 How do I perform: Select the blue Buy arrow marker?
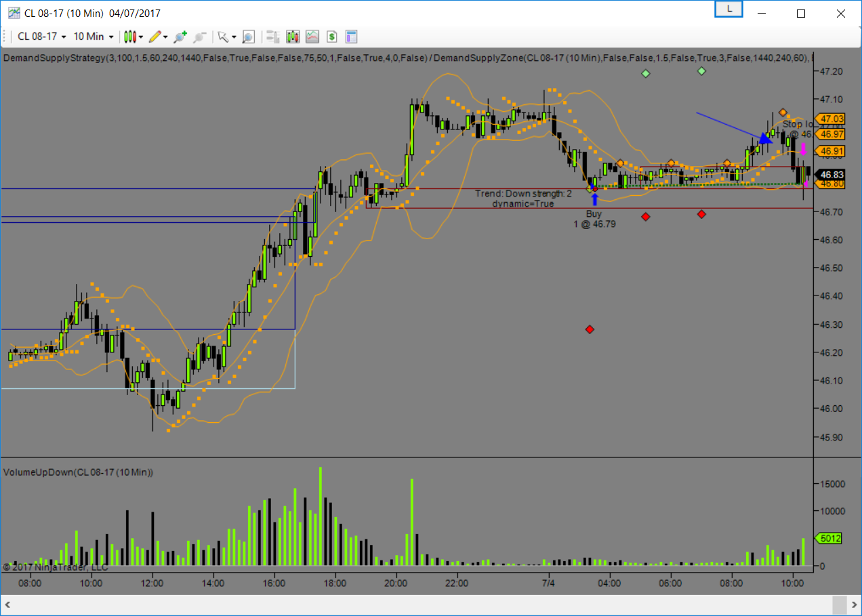point(594,199)
